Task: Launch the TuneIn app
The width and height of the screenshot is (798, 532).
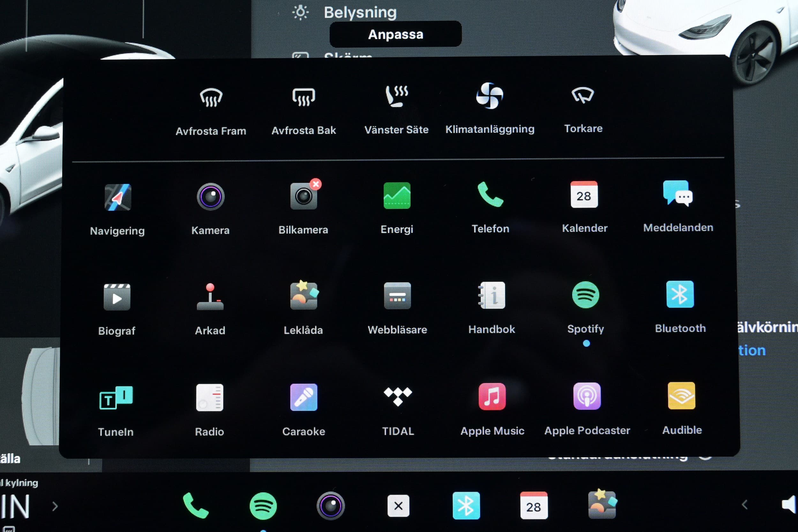Action: click(x=116, y=398)
